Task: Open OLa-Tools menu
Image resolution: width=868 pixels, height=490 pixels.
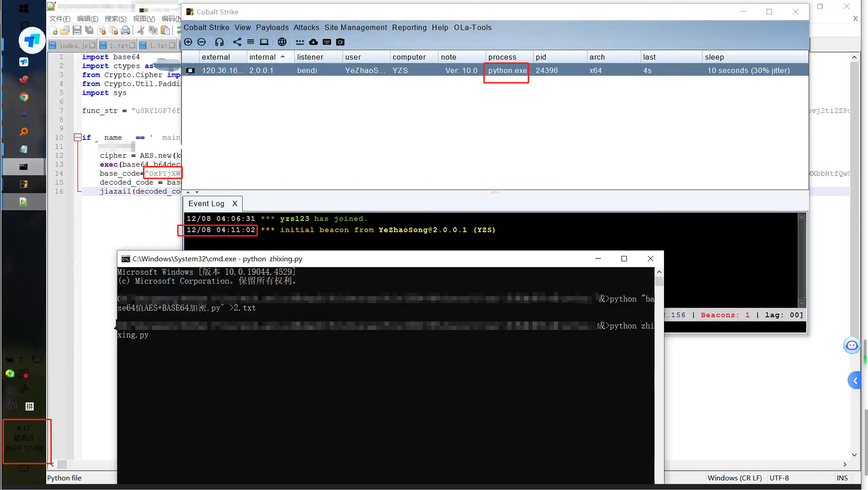Action: point(473,27)
